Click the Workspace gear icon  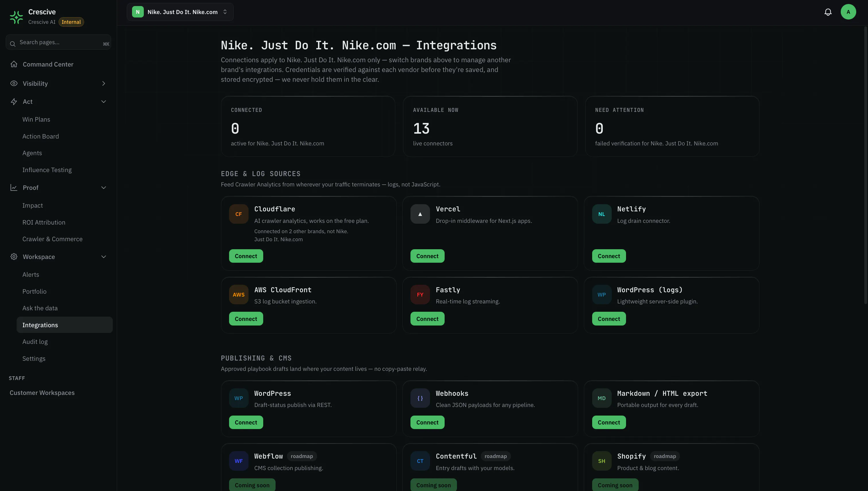point(14,257)
